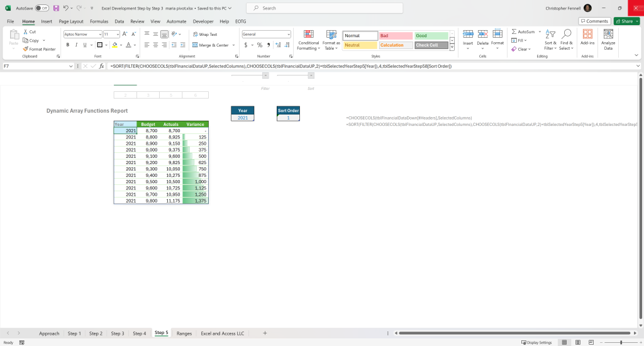Open the Developer ribbon tab
Image resolution: width=644 pixels, height=346 pixels.
(203, 21)
